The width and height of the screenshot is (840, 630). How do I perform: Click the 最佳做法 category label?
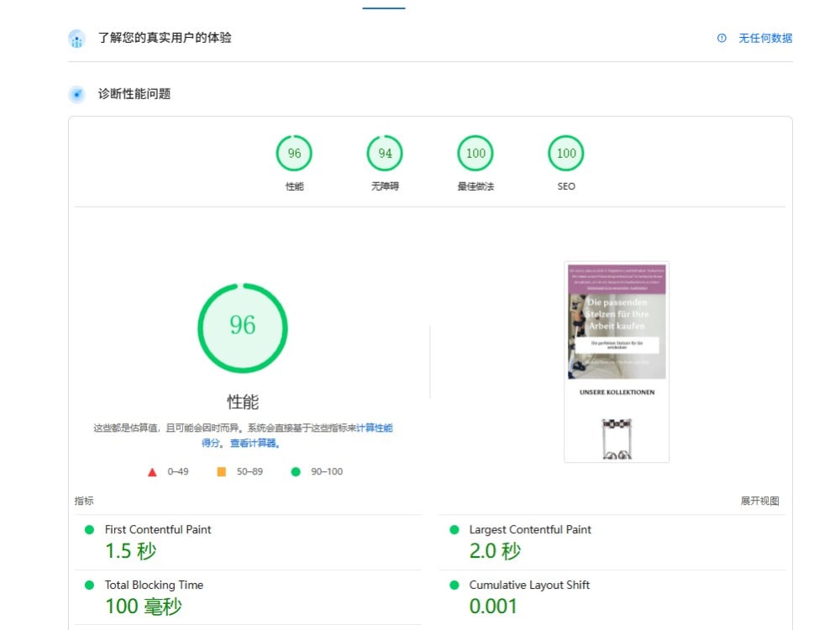point(475,186)
